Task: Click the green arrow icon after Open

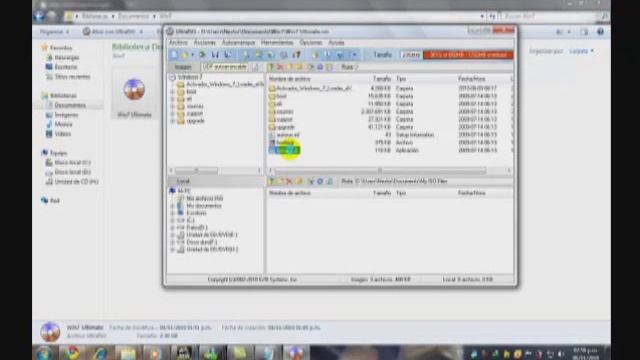Action: [202, 55]
